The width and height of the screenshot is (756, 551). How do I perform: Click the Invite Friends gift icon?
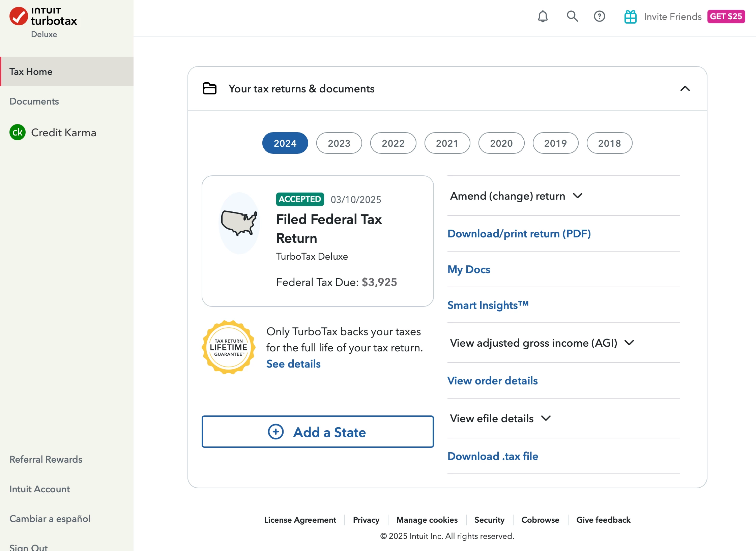click(x=630, y=17)
